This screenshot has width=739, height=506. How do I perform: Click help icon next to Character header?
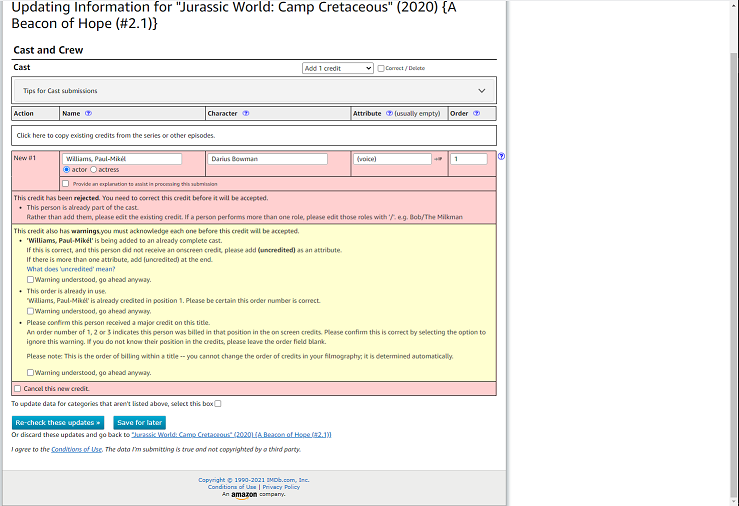246,114
